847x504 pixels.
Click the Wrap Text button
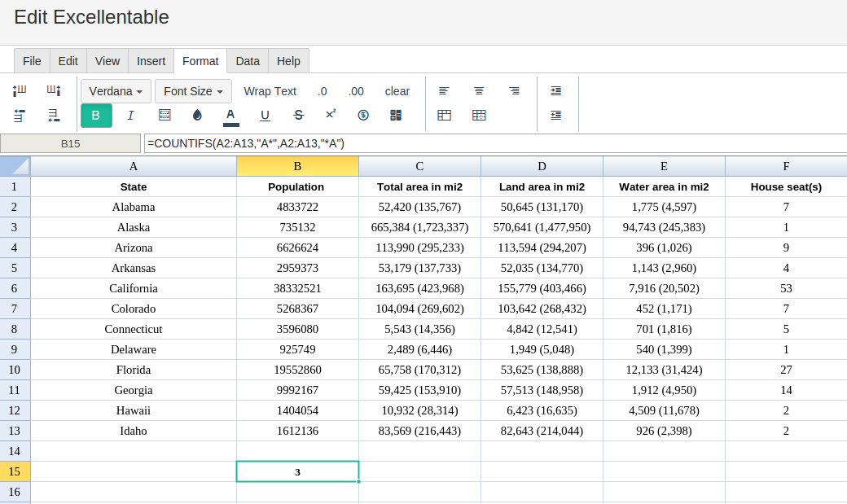pyautogui.click(x=270, y=91)
